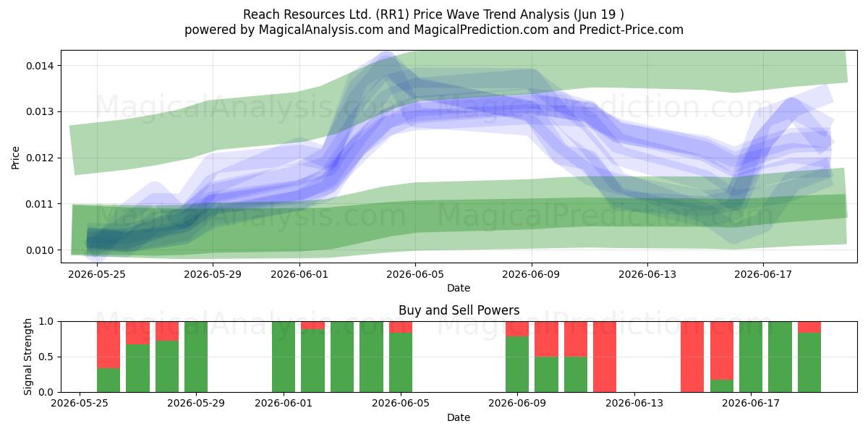Click 'Date' axis label below price chart
The height and width of the screenshot is (434, 868).
tap(459, 288)
